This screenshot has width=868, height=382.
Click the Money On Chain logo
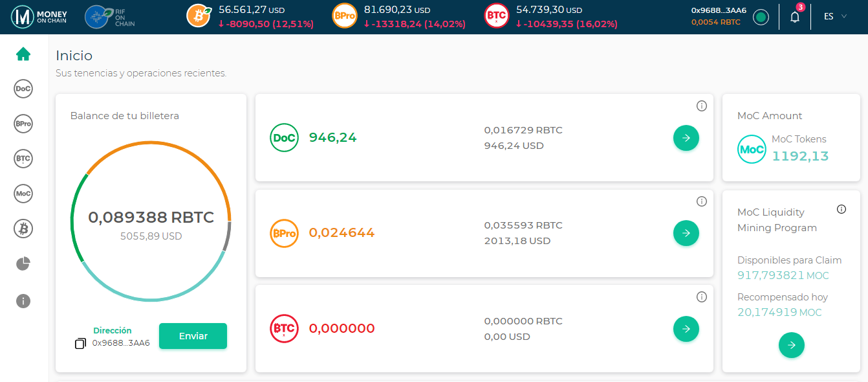(x=39, y=17)
